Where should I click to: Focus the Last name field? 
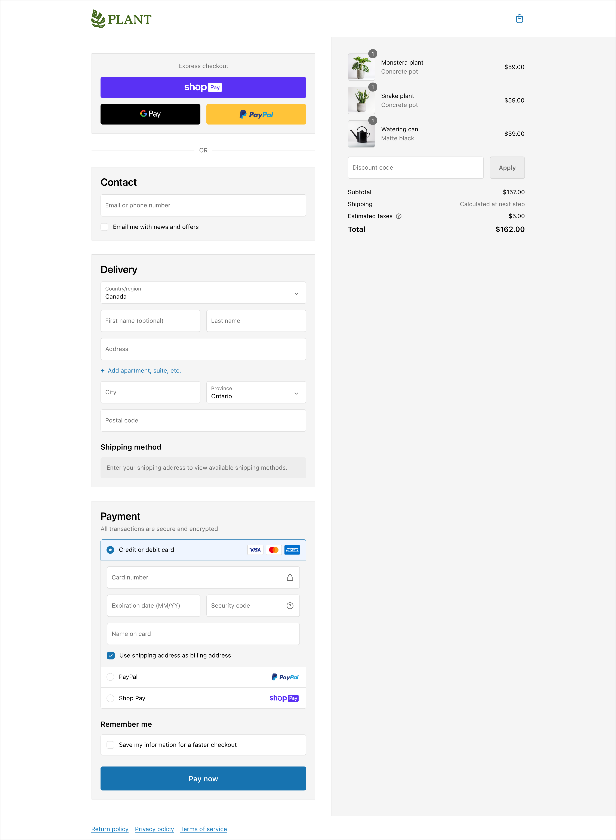[x=256, y=321]
